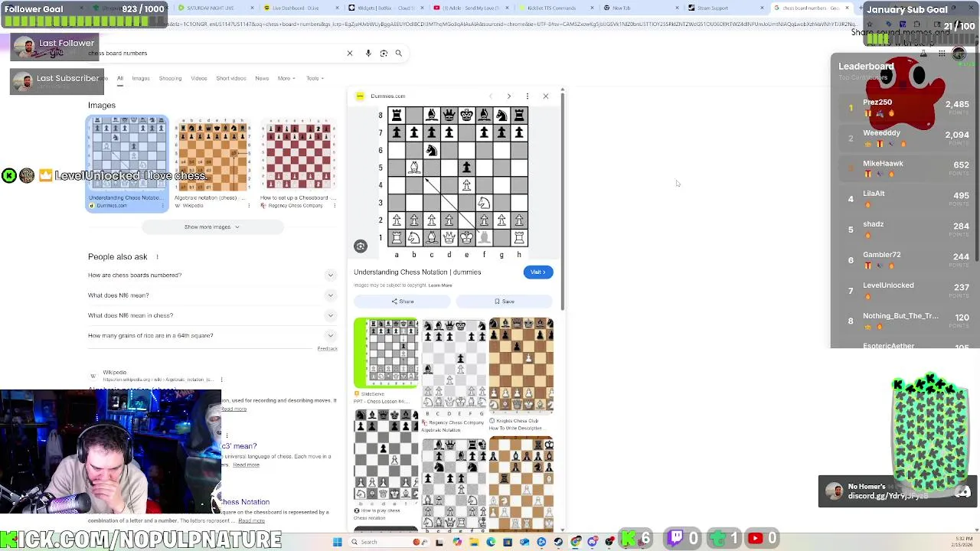
Task: Start voice search with the microphone icon
Action: point(368,53)
